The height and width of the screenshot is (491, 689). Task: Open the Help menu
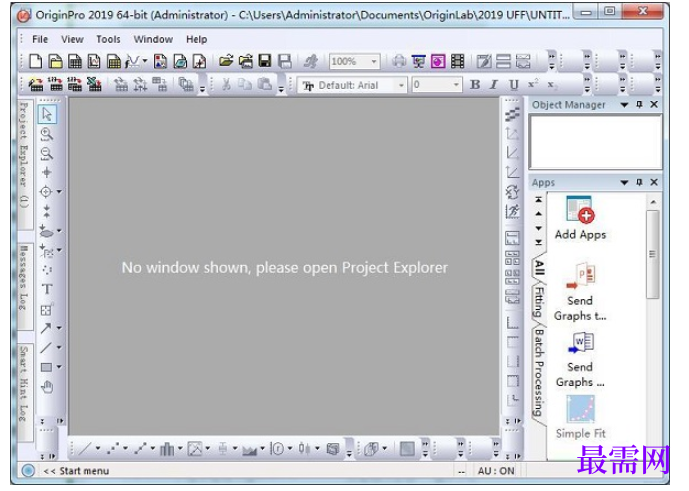pyautogui.click(x=196, y=39)
